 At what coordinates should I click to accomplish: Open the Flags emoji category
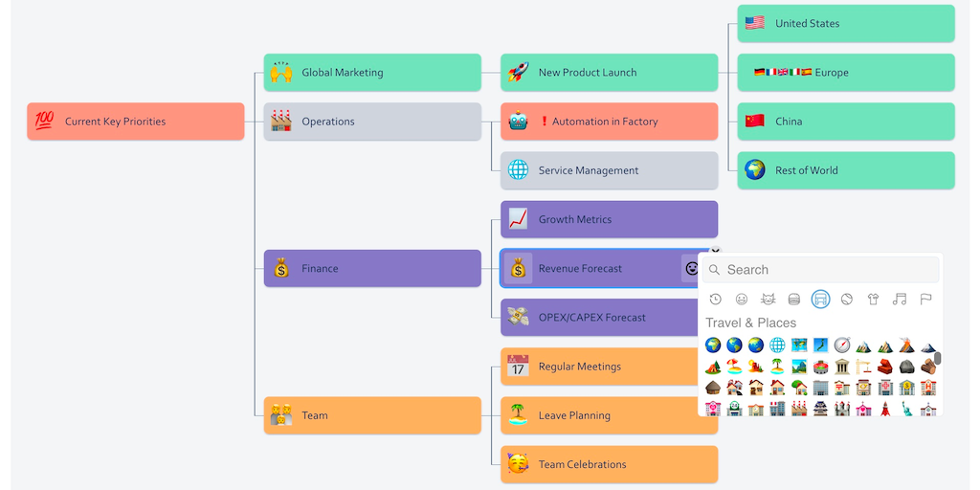pyautogui.click(x=925, y=300)
